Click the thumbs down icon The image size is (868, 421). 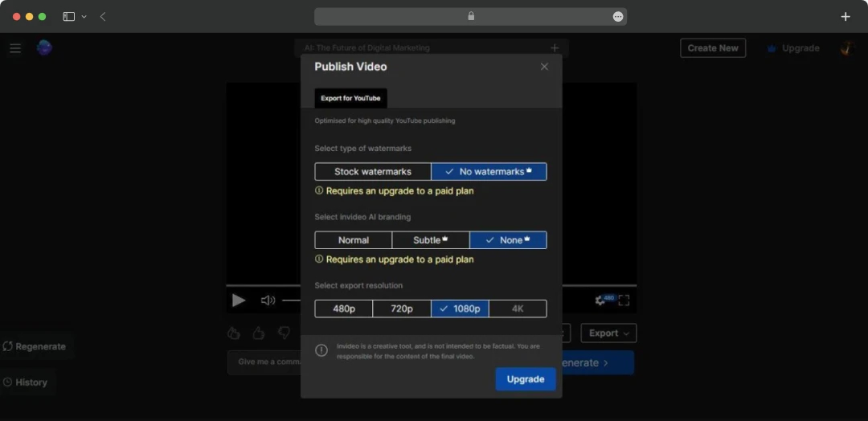(x=284, y=333)
